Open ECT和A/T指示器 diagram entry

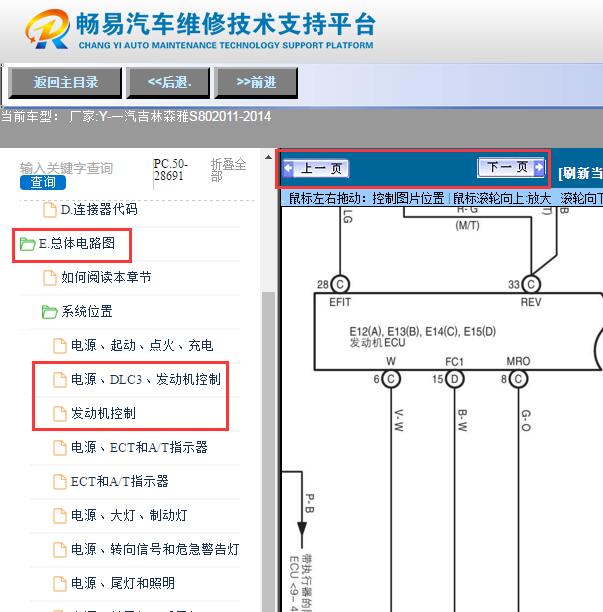point(119,481)
